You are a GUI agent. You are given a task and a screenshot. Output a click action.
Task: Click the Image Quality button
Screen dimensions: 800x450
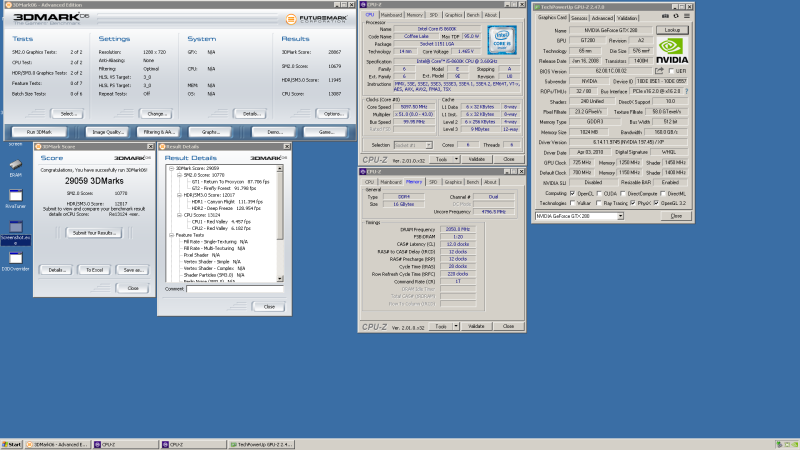point(107,132)
